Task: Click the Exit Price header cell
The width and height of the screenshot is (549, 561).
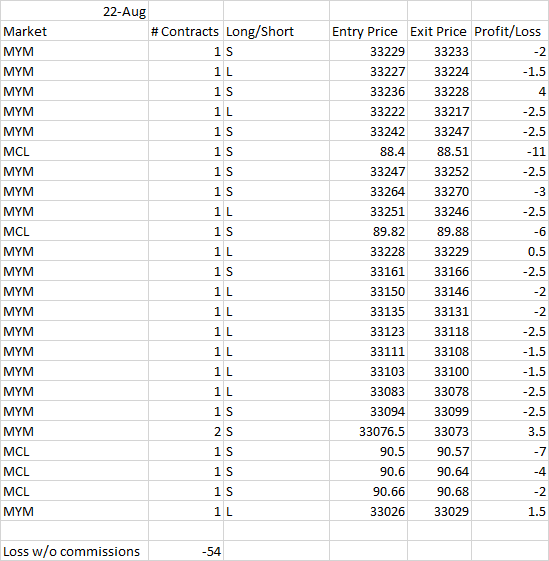Action: (x=439, y=31)
